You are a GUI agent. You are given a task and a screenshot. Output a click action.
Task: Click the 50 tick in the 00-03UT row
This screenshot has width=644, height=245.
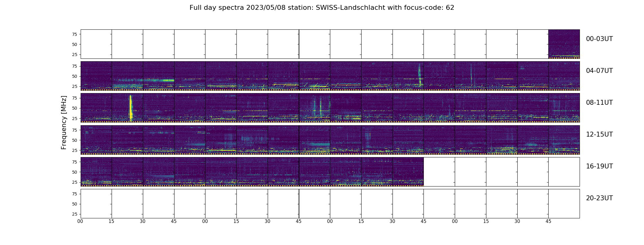pyautogui.click(x=75, y=44)
